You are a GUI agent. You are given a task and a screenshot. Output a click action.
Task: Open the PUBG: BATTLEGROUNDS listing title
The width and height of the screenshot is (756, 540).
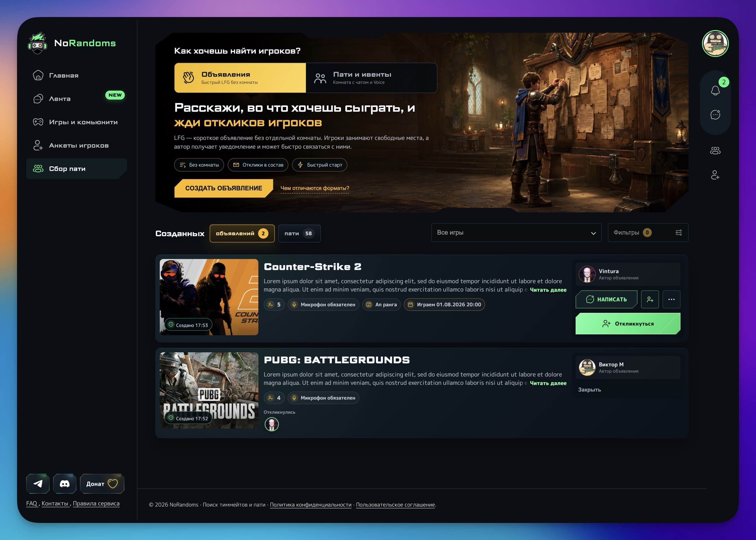[x=337, y=360]
